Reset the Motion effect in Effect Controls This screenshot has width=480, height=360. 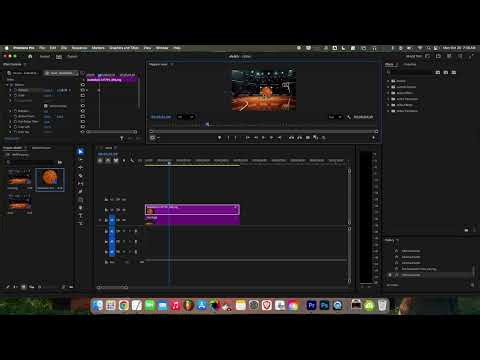coord(82,85)
